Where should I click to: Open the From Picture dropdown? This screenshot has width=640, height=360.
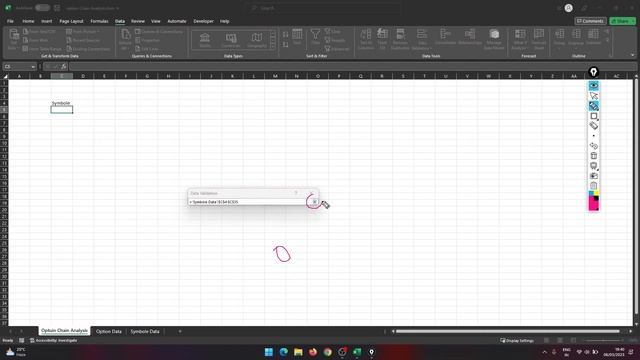tap(83, 31)
